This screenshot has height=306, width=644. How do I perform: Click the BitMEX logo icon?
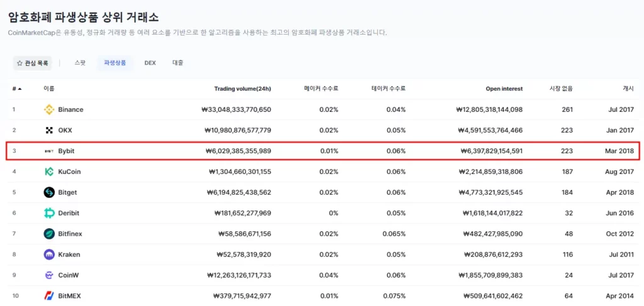tap(49, 296)
